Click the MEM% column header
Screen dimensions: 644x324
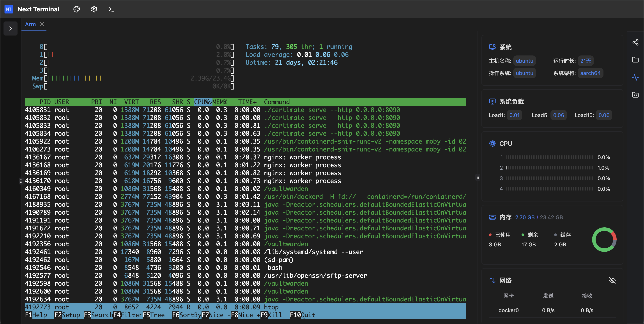pos(220,102)
